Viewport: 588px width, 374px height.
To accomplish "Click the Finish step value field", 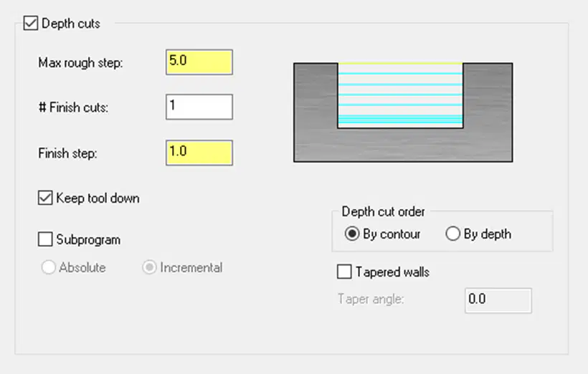I will (x=199, y=153).
